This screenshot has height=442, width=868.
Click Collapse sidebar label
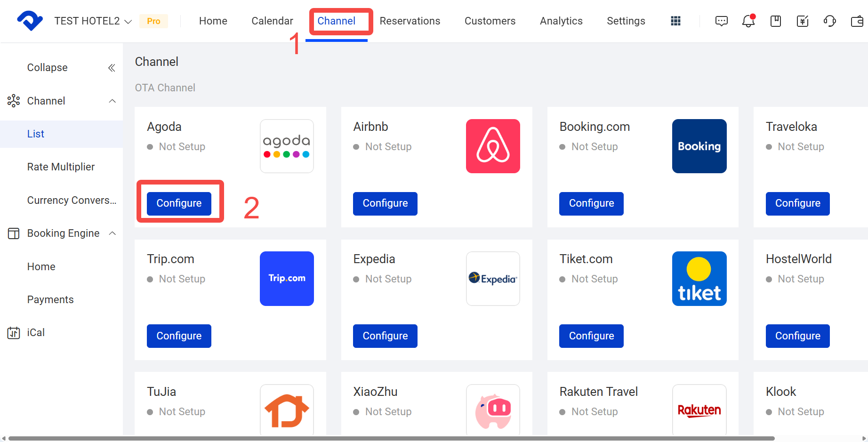pos(47,68)
